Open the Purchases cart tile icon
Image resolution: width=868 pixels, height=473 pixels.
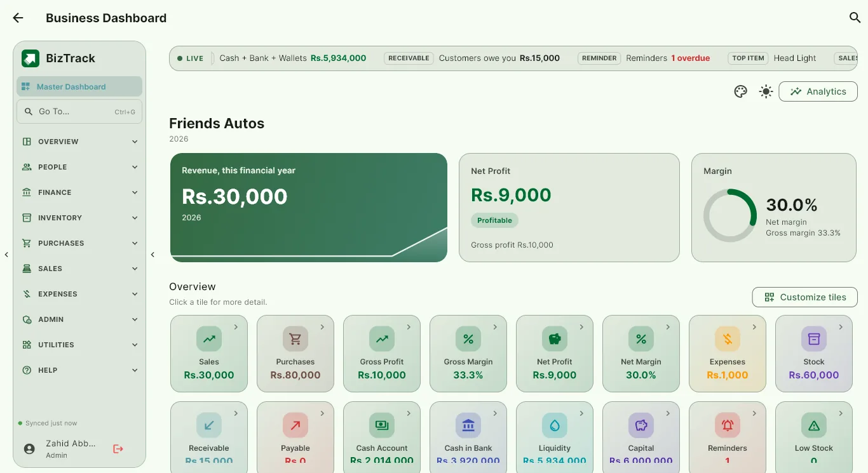[295, 339]
